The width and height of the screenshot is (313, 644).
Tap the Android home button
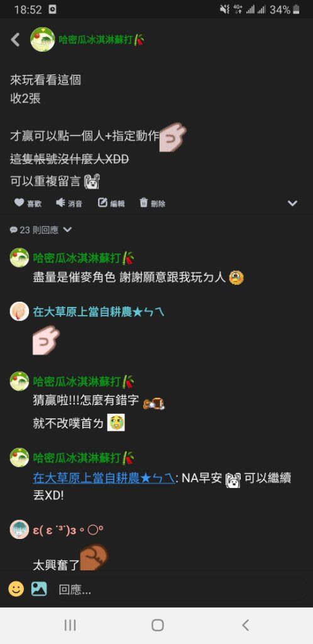[x=158, y=625]
